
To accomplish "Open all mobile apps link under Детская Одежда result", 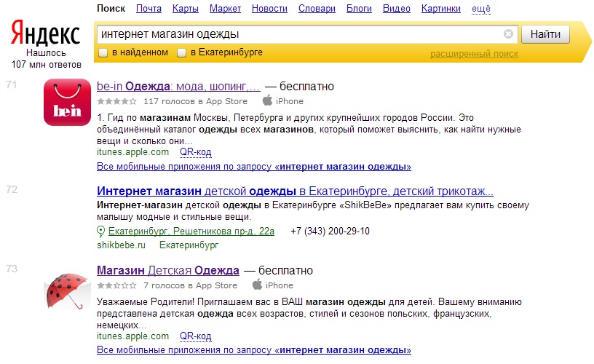I will 254,350.
